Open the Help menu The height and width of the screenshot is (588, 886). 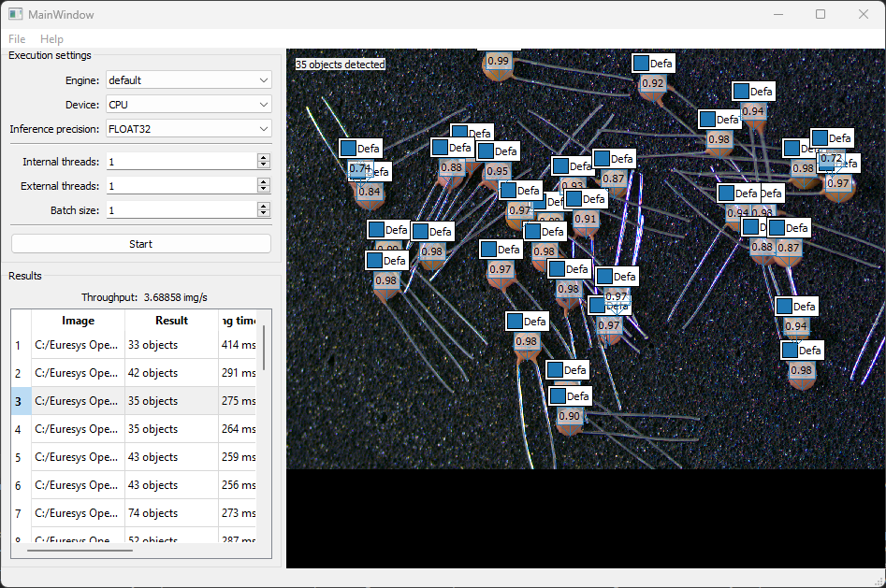(51, 39)
